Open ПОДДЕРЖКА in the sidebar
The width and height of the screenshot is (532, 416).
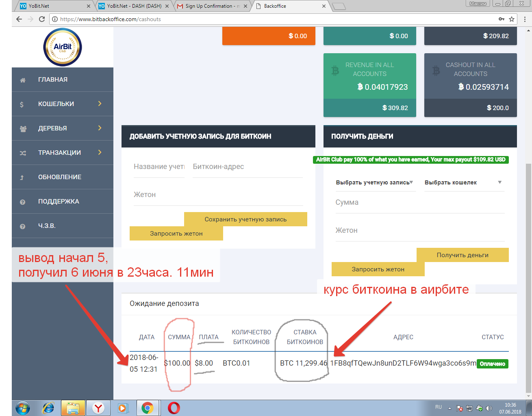tap(59, 201)
